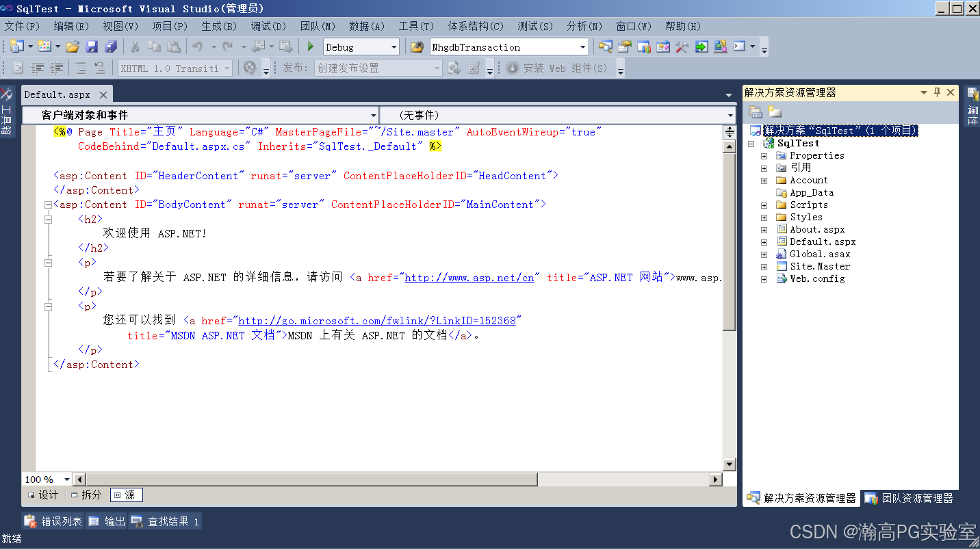Click the editor horizontal scrollbar right arrow
This screenshot has height=550, width=980.
[x=716, y=480]
